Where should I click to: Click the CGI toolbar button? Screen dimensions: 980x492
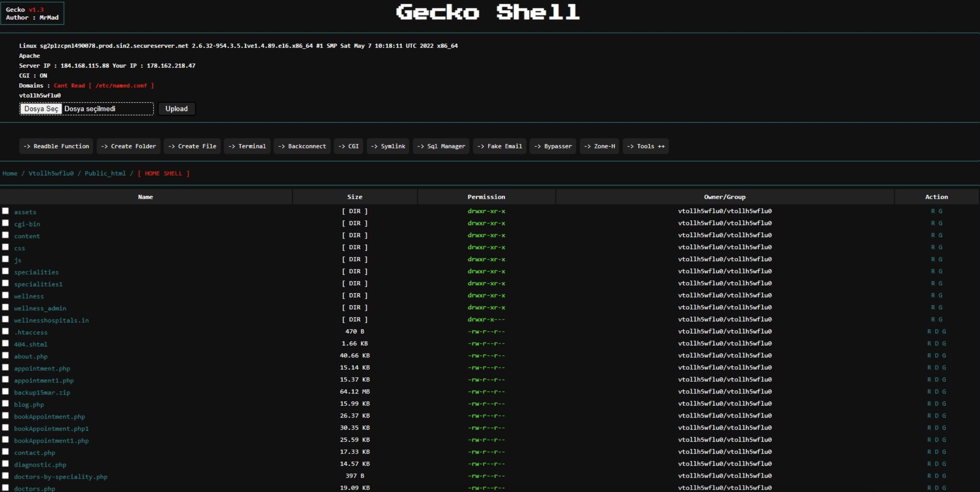(349, 146)
